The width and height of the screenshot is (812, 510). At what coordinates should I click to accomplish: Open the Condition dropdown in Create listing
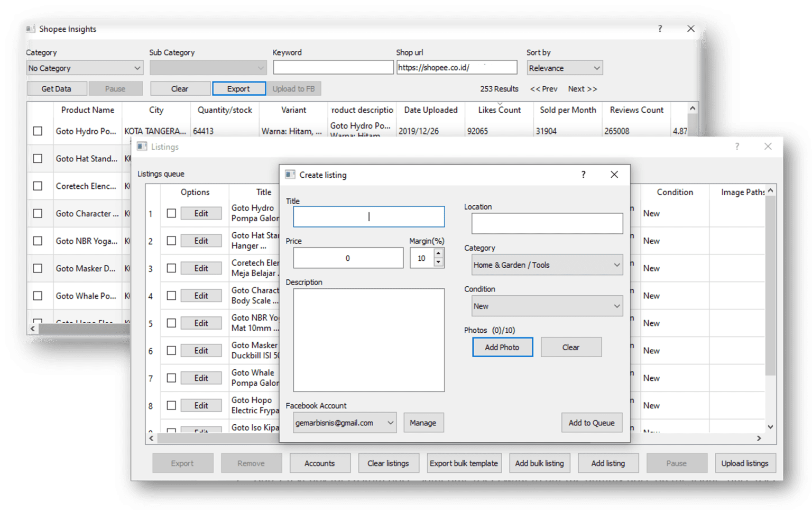[x=547, y=306]
